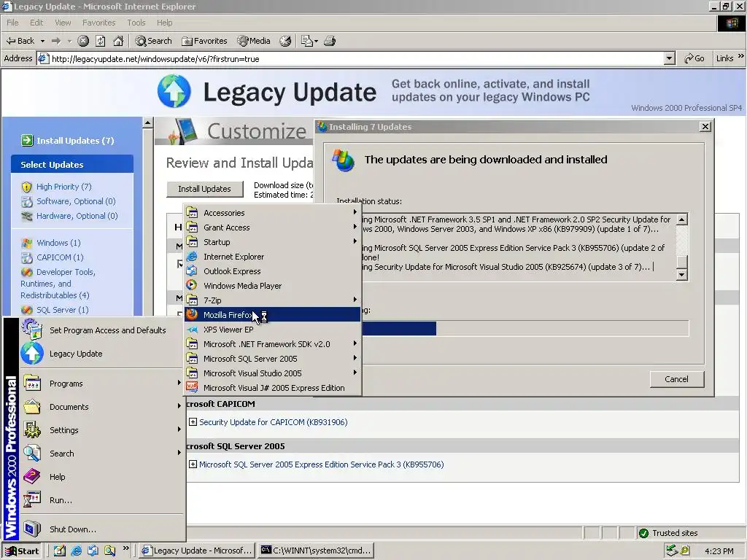Click the Outlook Express quick launch icon
Viewport: 747px width, 560px height.
coord(93,551)
